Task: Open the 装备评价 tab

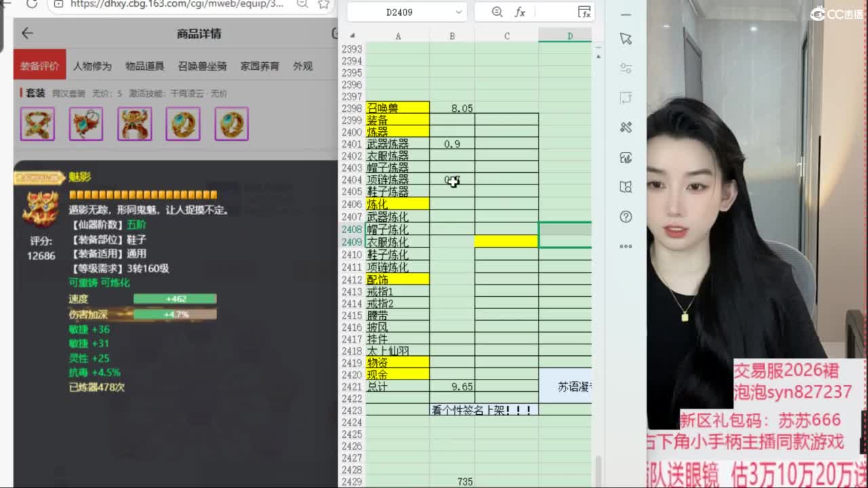Action: pos(39,66)
